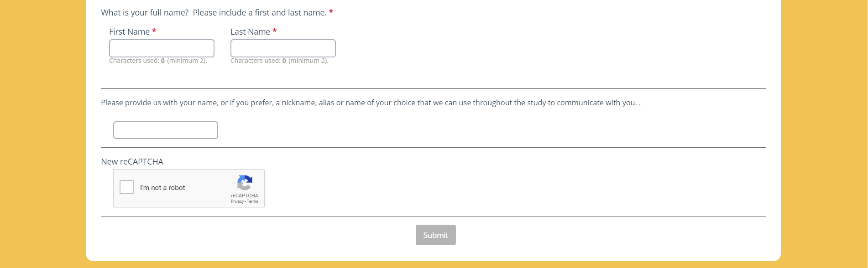The image size is (868, 268).
Task: Click the required asterisk after full name question
Action: [x=331, y=12]
